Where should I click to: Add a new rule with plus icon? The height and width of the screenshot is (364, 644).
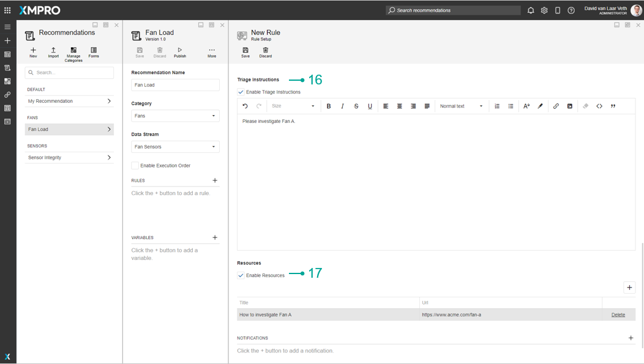pyautogui.click(x=215, y=180)
